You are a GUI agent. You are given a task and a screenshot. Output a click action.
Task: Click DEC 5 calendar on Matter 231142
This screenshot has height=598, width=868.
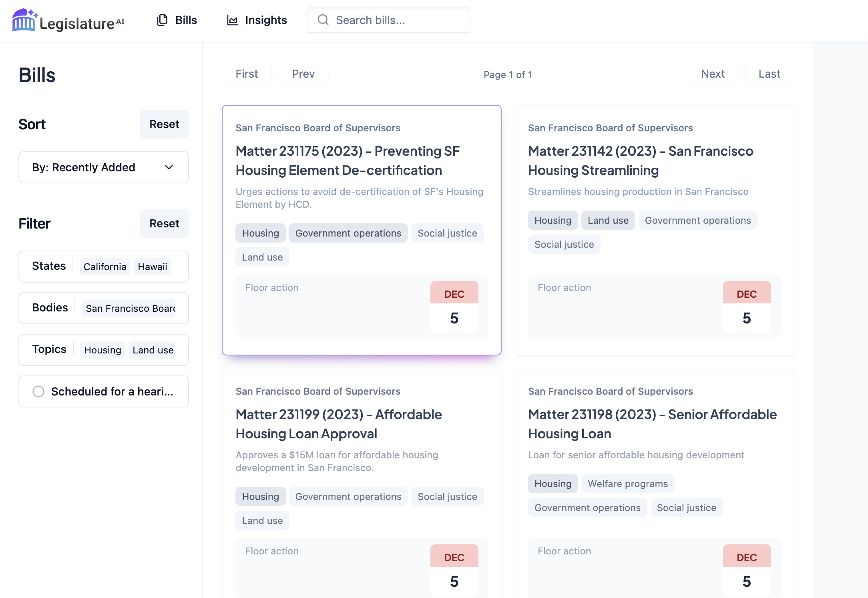746,307
